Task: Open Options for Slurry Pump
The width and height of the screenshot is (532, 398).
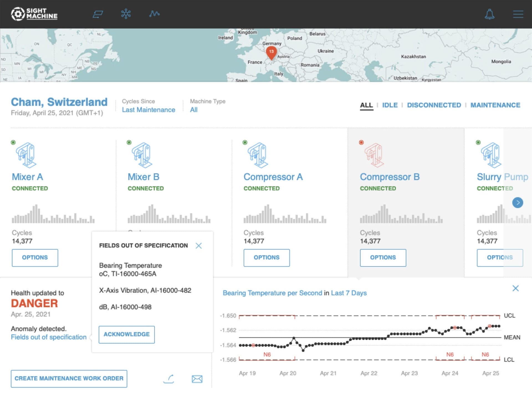Action: coord(500,258)
